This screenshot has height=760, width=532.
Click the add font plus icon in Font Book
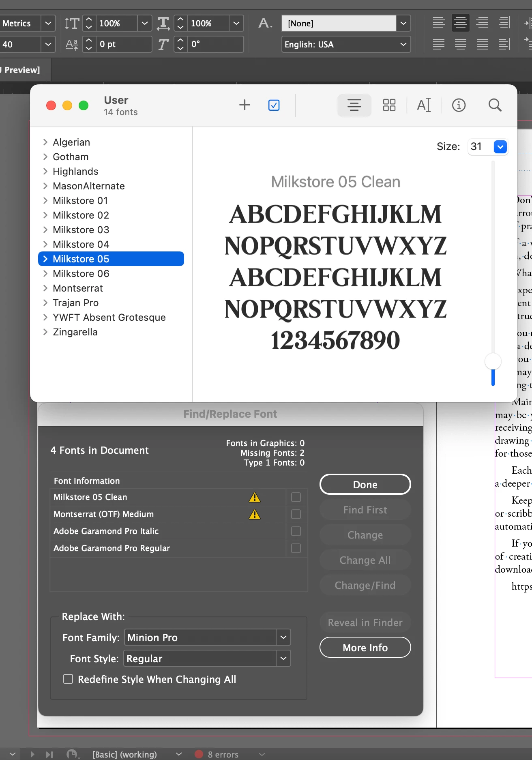point(245,105)
